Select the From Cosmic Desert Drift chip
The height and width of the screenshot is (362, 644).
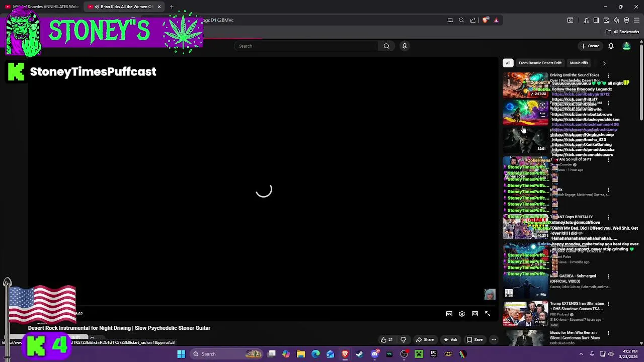(x=540, y=63)
